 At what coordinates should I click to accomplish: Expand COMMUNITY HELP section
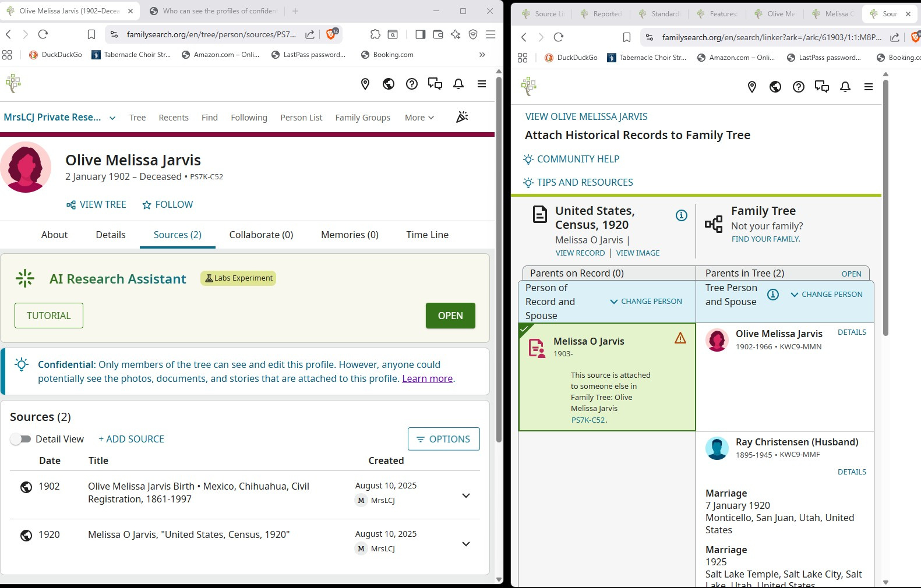tap(571, 159)
